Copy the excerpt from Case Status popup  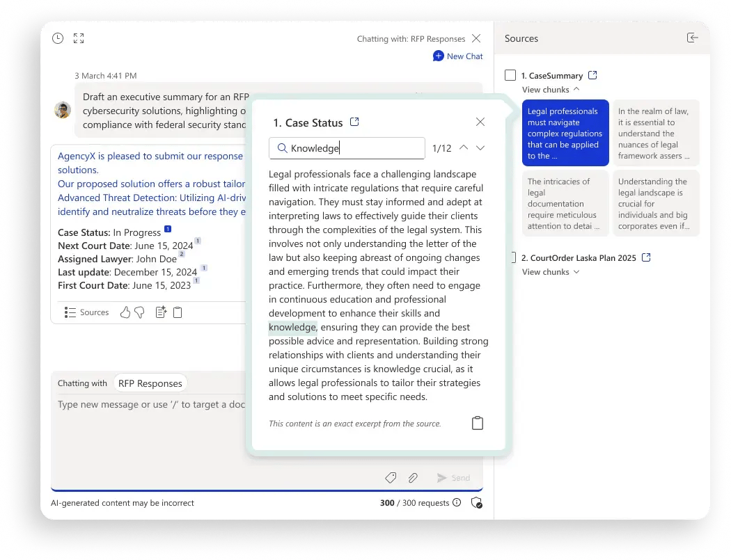pos(478,422)
